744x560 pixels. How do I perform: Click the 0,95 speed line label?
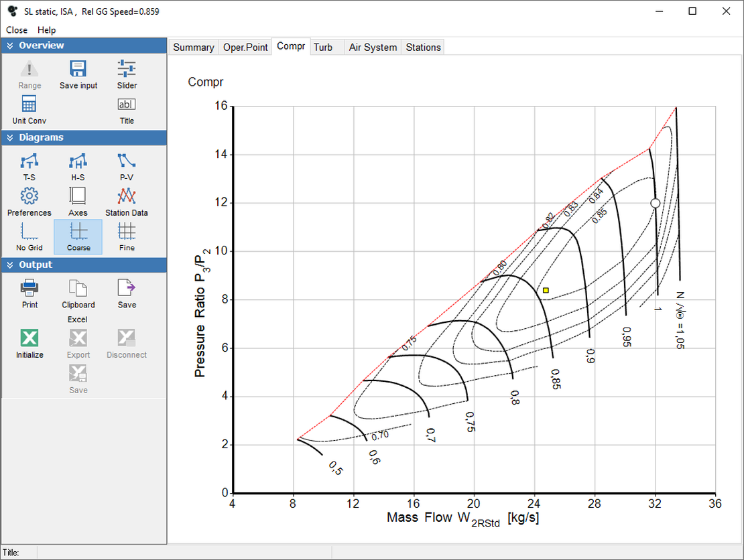pos(627,337)
